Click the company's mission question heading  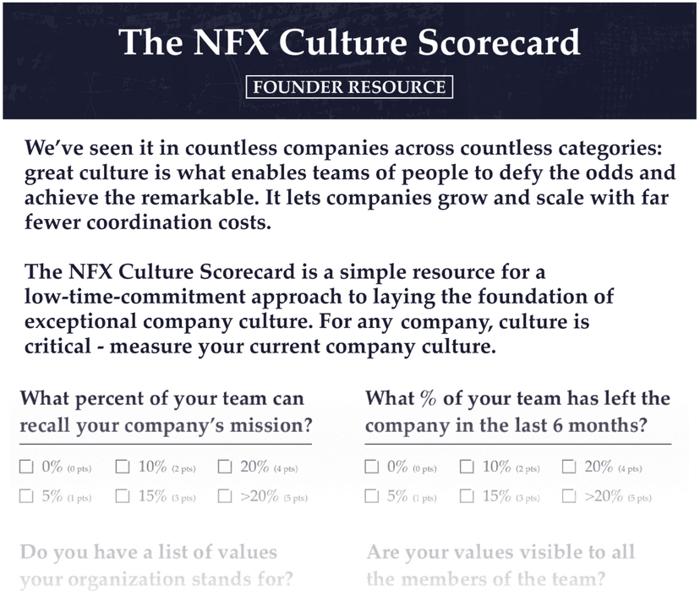pos(166,412)
